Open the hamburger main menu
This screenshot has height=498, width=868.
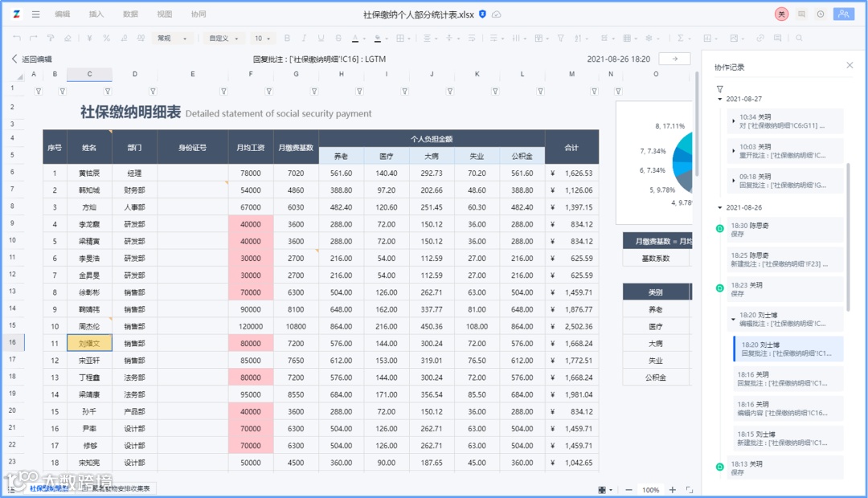coord(36,14)
